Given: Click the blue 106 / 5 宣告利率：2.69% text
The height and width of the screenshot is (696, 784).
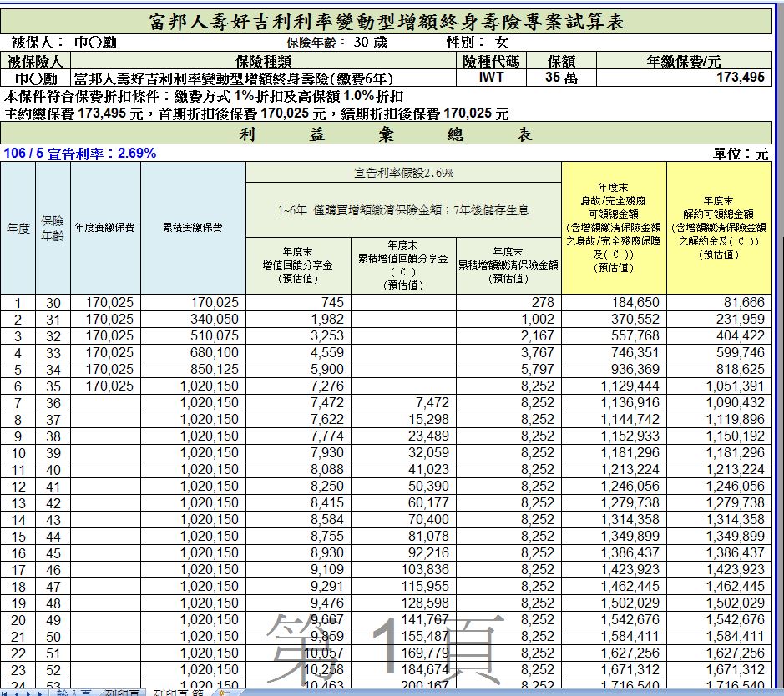Looking at the screenshot, I should click(x=80, y=153).
